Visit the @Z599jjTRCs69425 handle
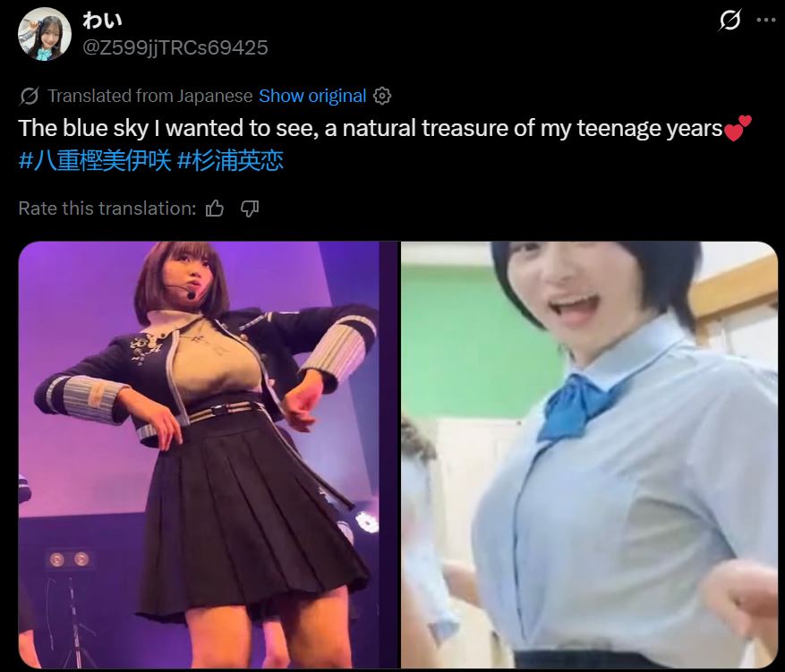This screenshot has width=785, height=672. coord(175,48)
